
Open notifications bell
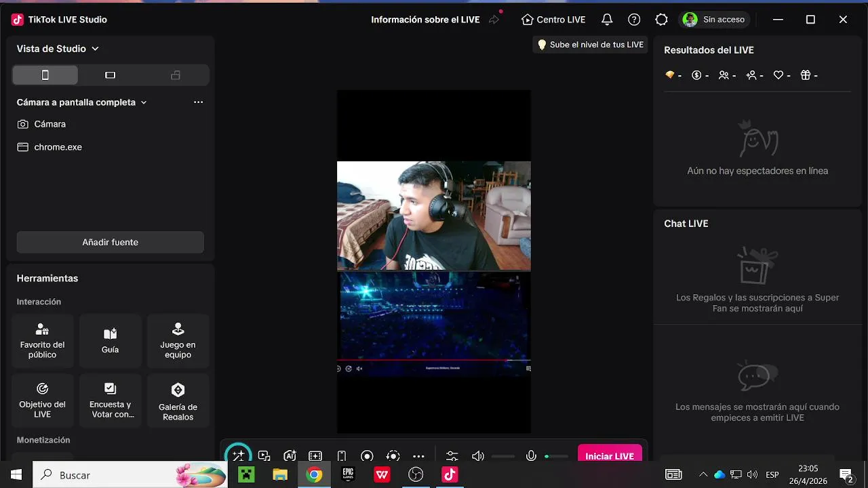[x=607, y=20]
